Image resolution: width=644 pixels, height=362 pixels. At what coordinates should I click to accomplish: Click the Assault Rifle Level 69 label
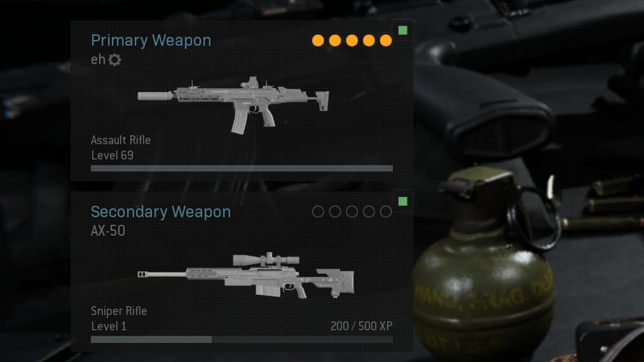point(121,148)
